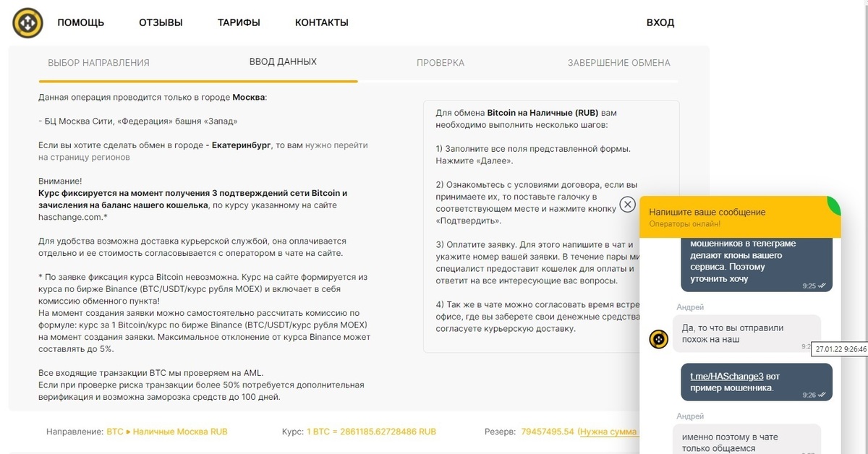Click the BTC ▸ Наличные Москва RUB direction
The image size is (868, 454).
tap(167, 432)
